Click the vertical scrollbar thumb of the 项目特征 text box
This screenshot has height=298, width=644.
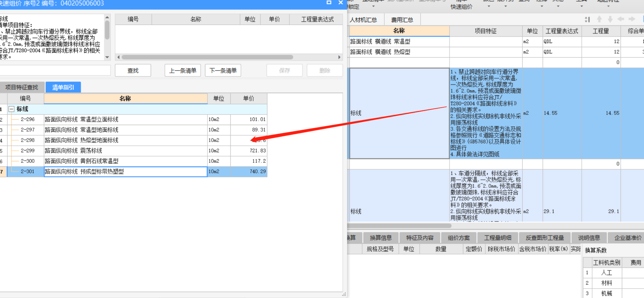point(107,30)
